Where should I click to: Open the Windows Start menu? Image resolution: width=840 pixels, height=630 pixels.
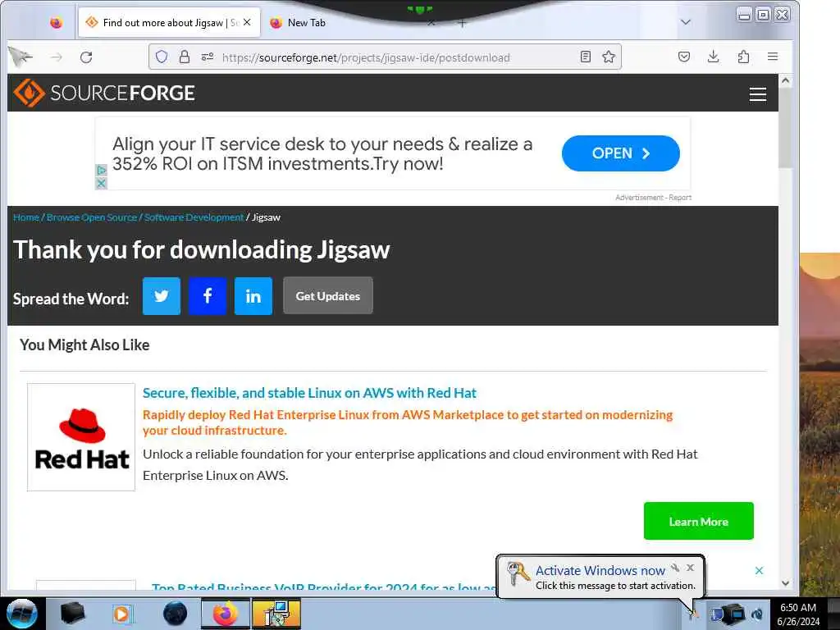click(22, 614)
